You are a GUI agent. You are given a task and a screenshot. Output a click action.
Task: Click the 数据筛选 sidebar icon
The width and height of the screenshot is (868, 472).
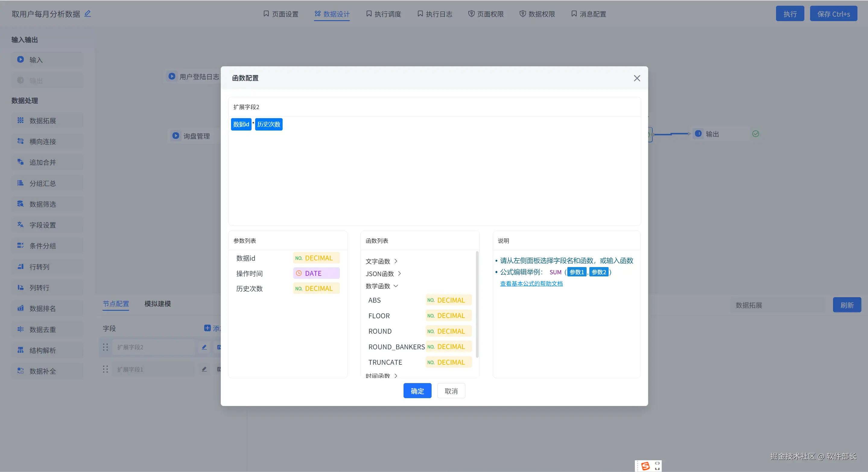tap(21, 204)
